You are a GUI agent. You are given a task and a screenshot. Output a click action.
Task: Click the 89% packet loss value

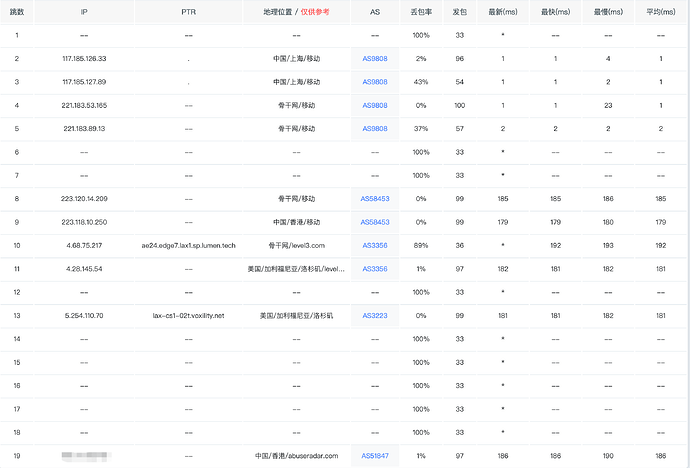[x=421, y=245]
